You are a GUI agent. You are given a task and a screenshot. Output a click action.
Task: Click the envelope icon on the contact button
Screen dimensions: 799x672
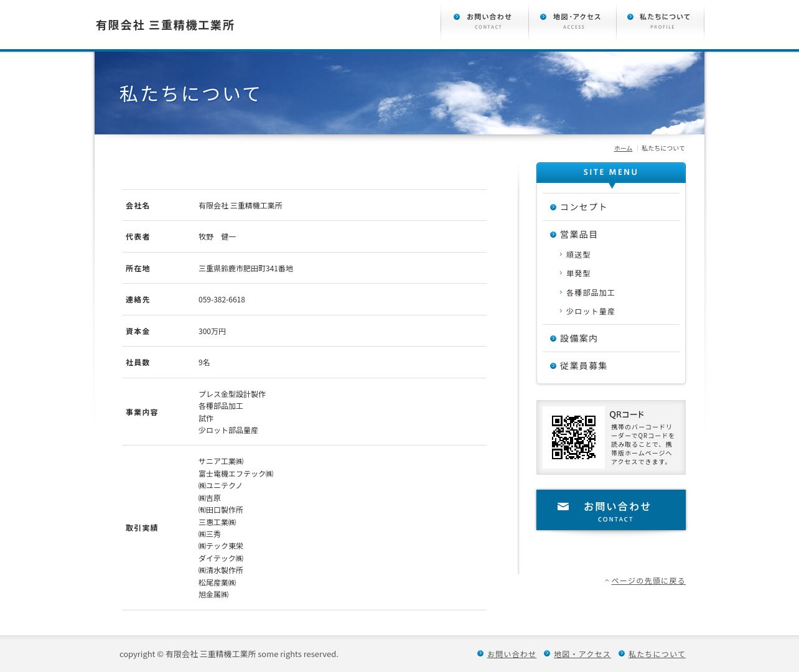(563, 506)
